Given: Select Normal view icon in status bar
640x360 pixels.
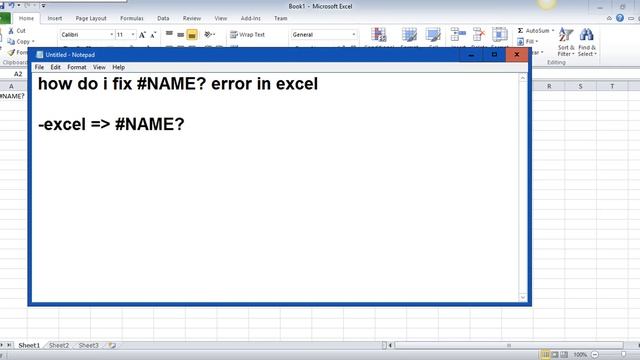Looking at the screenshot, I should [545, 355].
